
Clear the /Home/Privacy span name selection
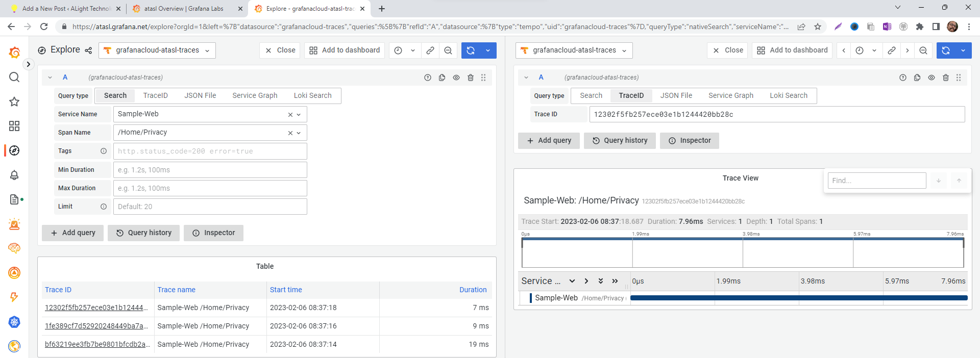[x=290, y=133]
